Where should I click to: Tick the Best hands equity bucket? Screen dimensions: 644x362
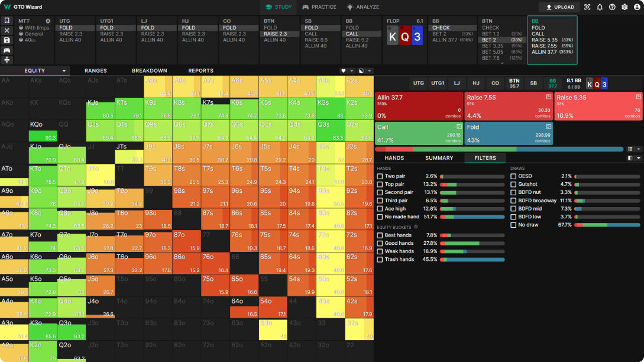(x=380, y=235)
